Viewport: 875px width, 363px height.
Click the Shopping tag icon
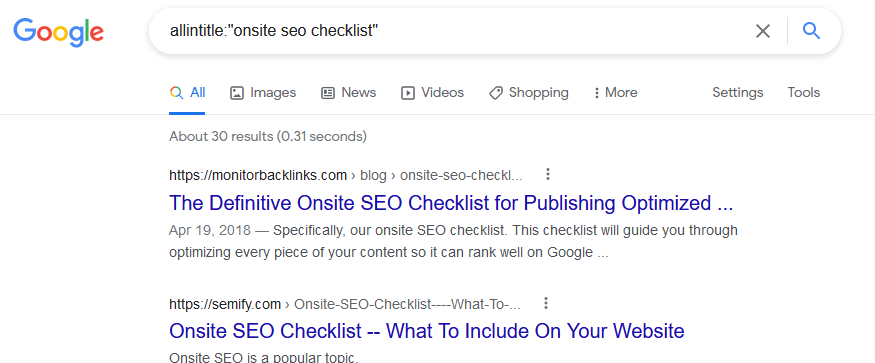[x=496, y=93]
